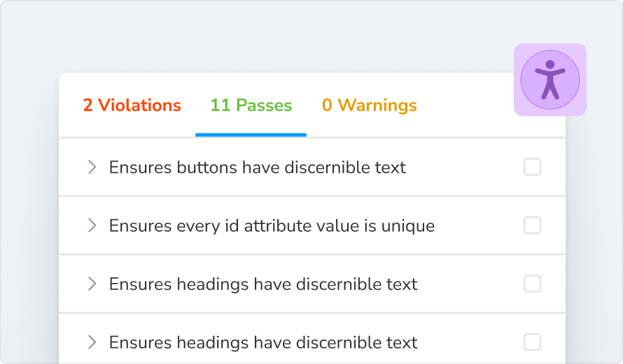The width and height of the screenshot is (623, 364).
Task: Select the last "Ensures headings have discernible text" label
Action: [x=263, y=342]
